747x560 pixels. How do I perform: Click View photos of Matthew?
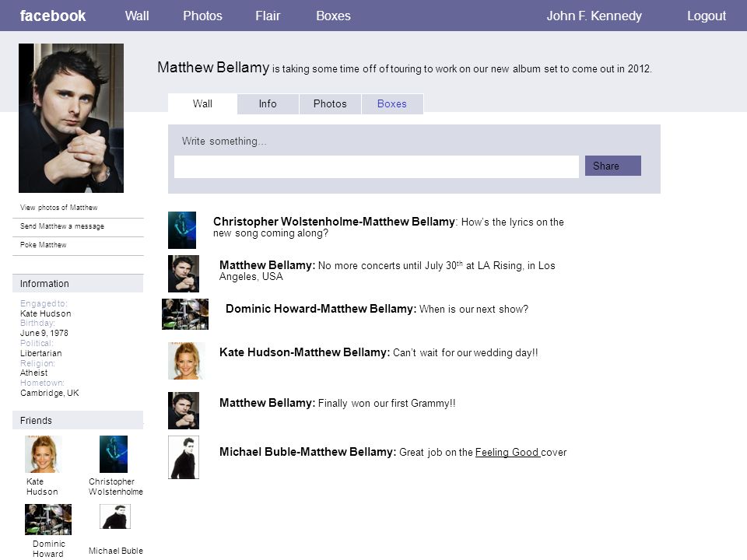[58, 208]
